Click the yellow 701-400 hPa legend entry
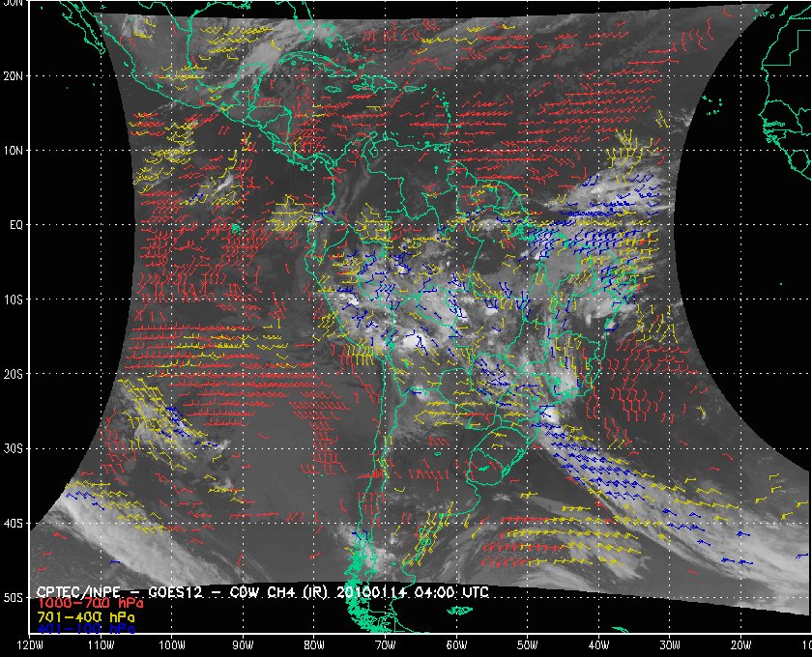 [x=86, y=617]
